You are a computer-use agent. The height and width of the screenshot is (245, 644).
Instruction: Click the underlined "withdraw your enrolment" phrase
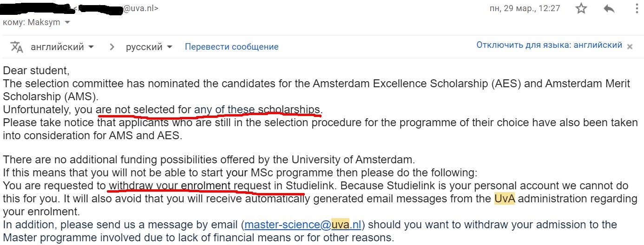[170, 186]
